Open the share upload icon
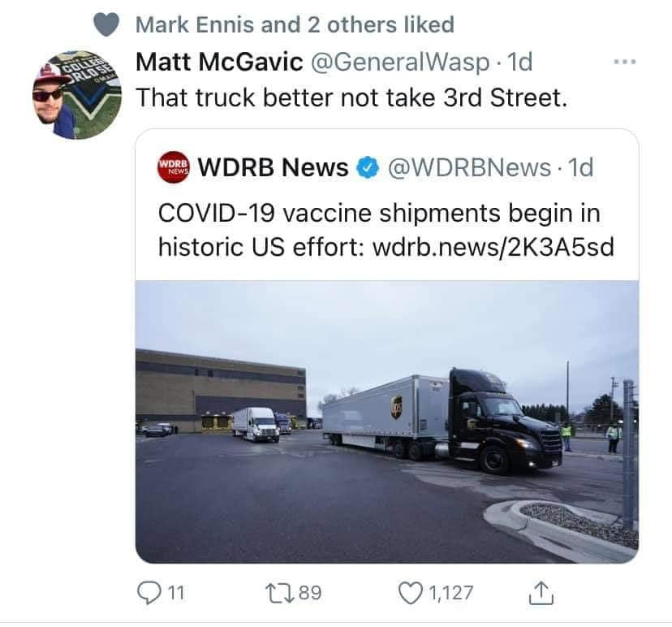Viewport: 672px width, 627px height. coord(541,593)
